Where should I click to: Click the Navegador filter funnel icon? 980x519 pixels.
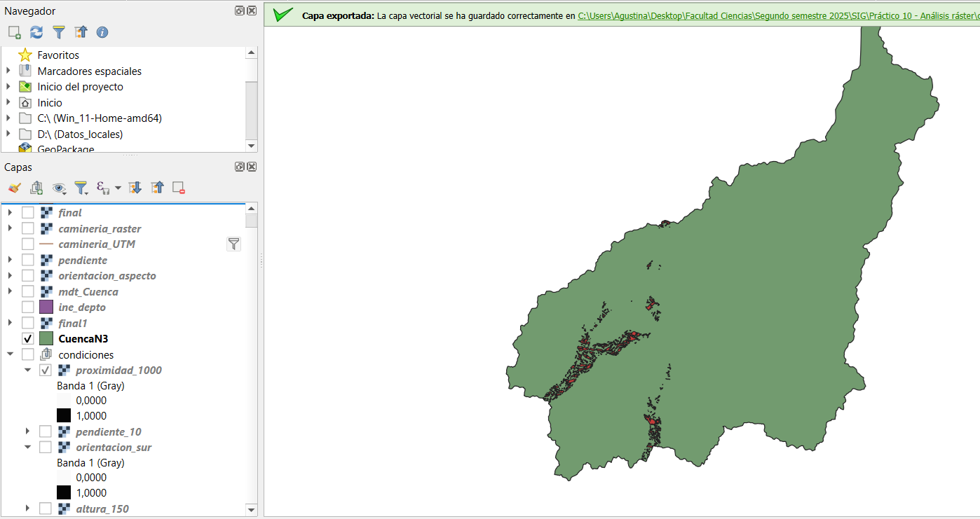point(58,32)
